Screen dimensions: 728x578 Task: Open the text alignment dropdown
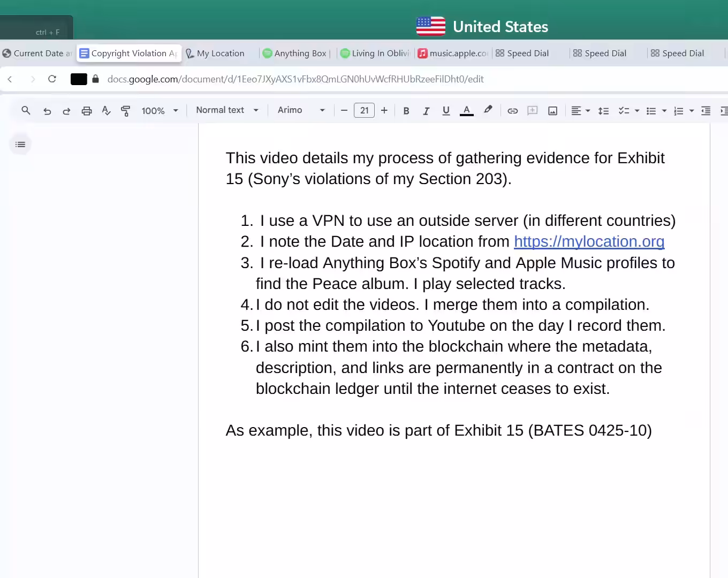581,111
